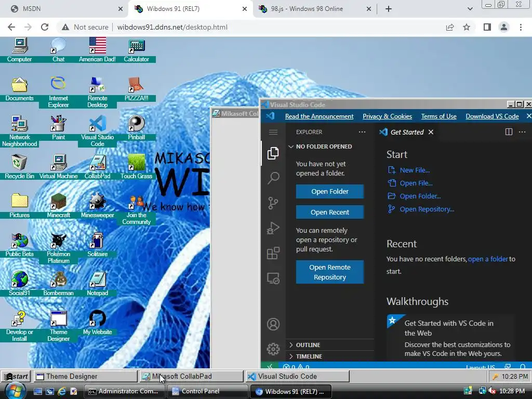Open VS Code hamburger menu
This screenshot has height=399, width=532.
(273, 132)
